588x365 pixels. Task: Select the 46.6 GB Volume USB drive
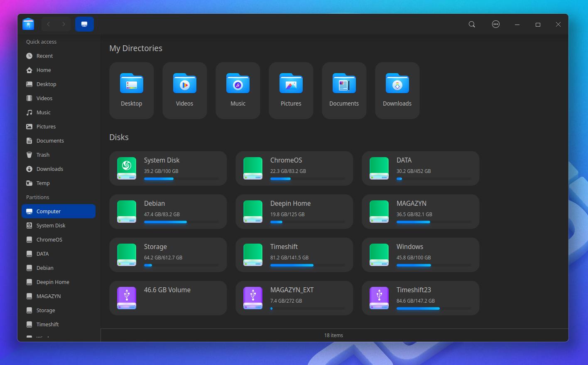pos(168,298)
